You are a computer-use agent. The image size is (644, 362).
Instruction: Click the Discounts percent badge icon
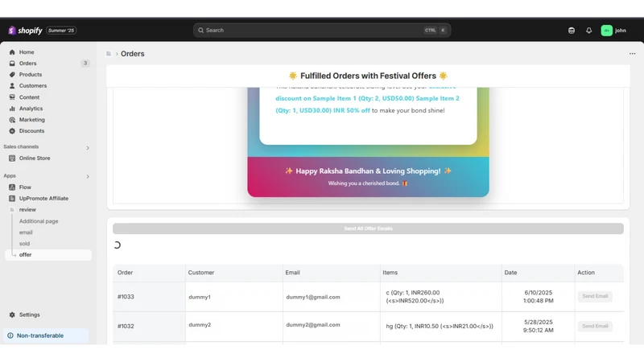pos(12,131)
